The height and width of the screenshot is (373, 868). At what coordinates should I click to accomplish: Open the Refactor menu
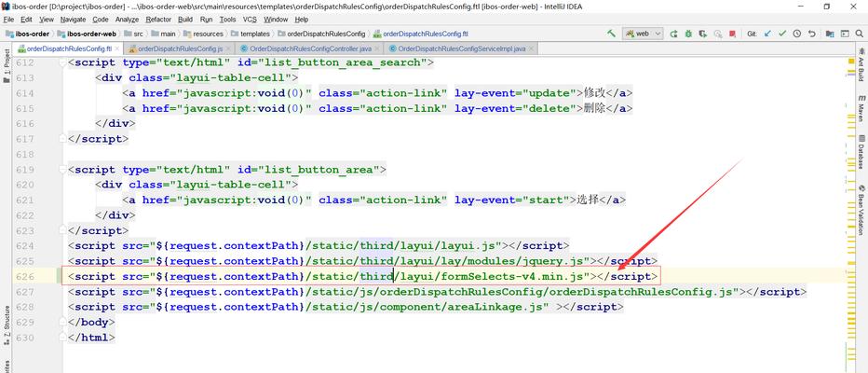(x=159, y=20)
